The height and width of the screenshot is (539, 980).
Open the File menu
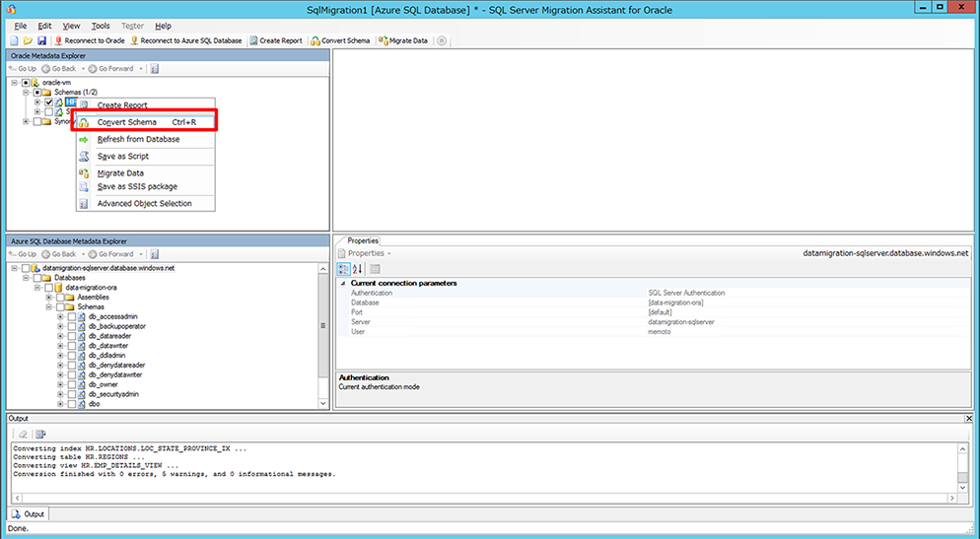point(21,27)
